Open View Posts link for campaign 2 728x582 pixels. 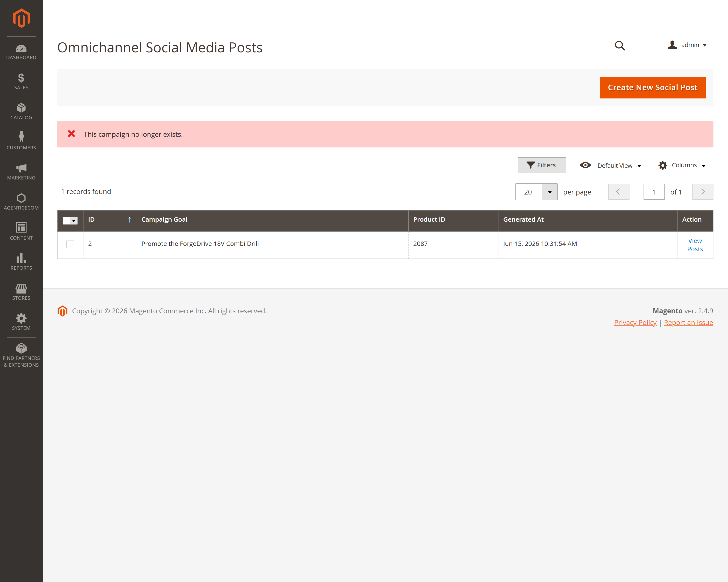[695, 245]
